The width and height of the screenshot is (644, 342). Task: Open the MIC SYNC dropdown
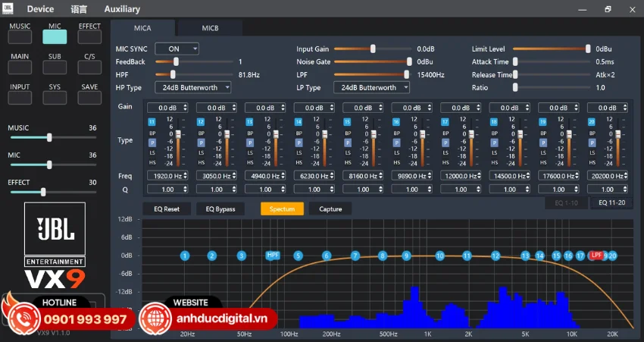pyautogui.click(x=177, y=49)
